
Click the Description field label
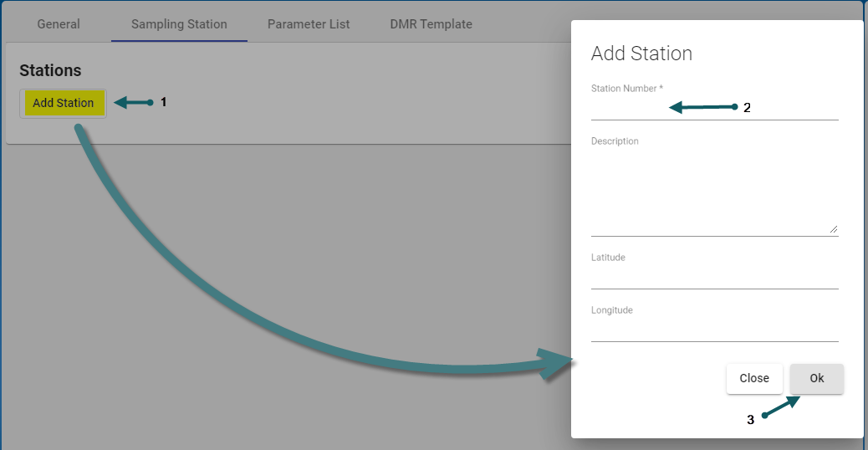click(x=615, y=141)
